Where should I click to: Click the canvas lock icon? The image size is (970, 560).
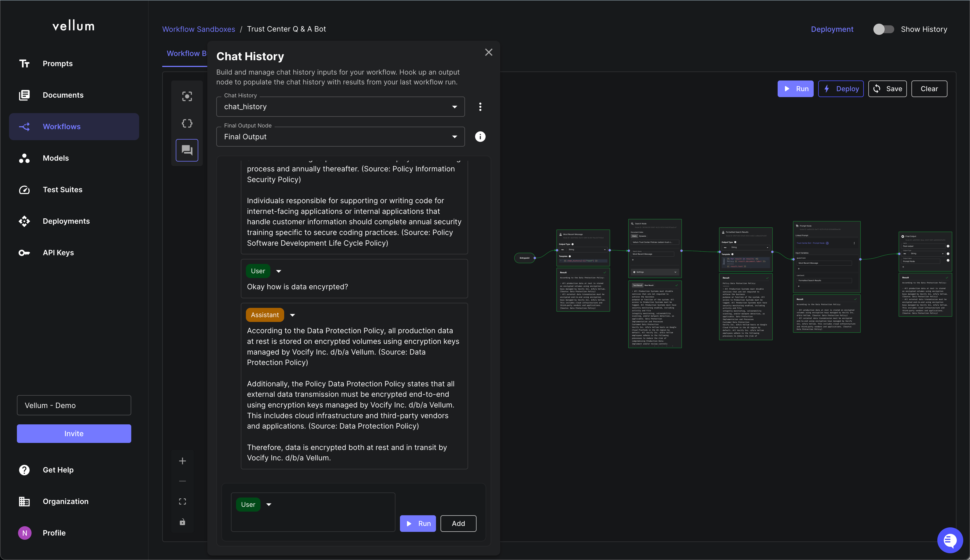click(183, 522)
